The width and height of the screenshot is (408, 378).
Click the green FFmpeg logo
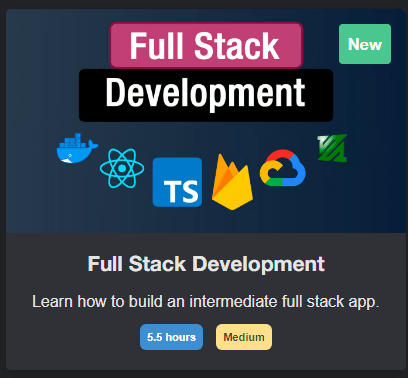tap(332, 148)
